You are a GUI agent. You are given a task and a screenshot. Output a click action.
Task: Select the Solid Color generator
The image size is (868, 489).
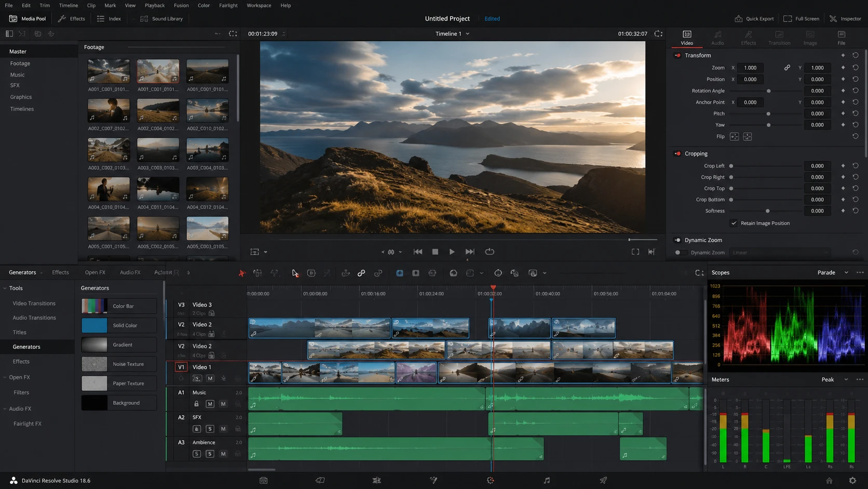[119, 325]
